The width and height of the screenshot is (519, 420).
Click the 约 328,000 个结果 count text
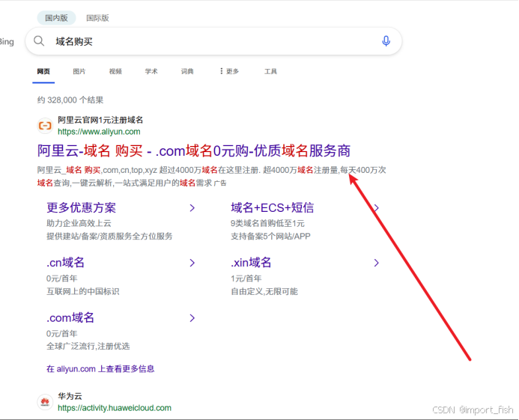(70, 100)
